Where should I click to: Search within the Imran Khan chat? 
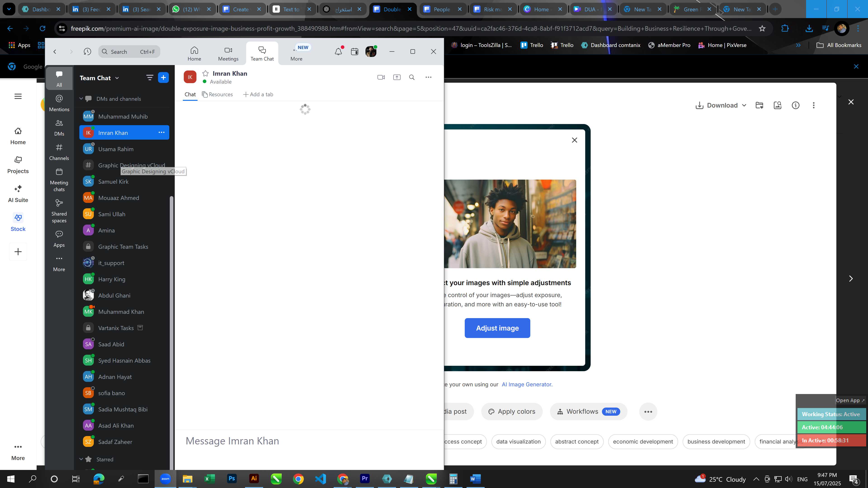click(x=412, y=77)
